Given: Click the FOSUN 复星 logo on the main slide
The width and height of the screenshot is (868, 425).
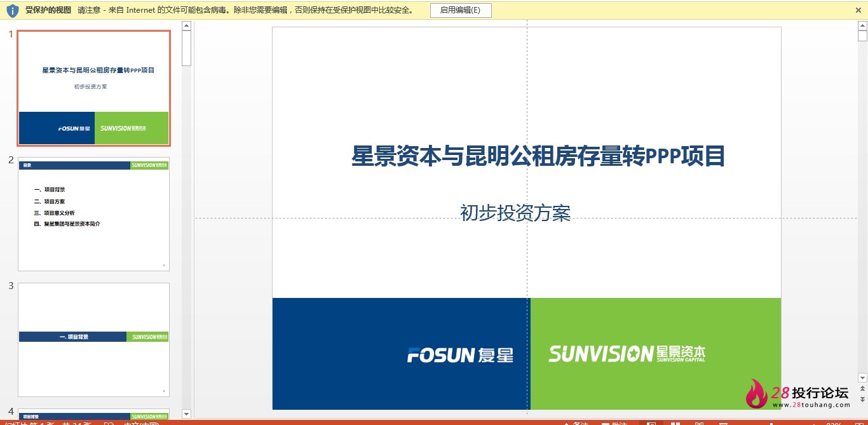Looking at the screenshot, I should pos(460,354).
